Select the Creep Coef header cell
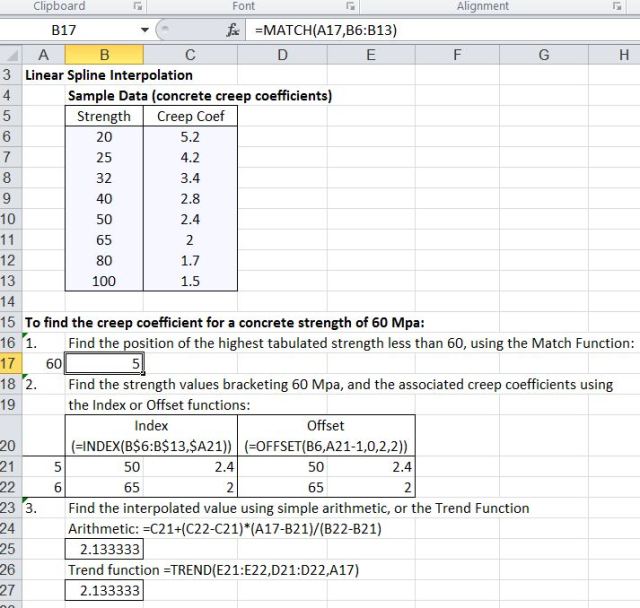640x608 pixels. [190, 116]
